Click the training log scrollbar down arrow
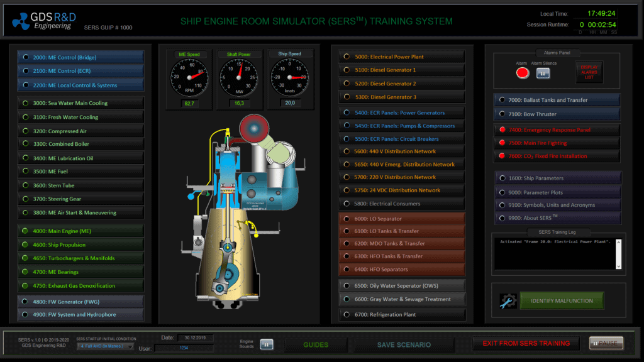 pos(619,266)
